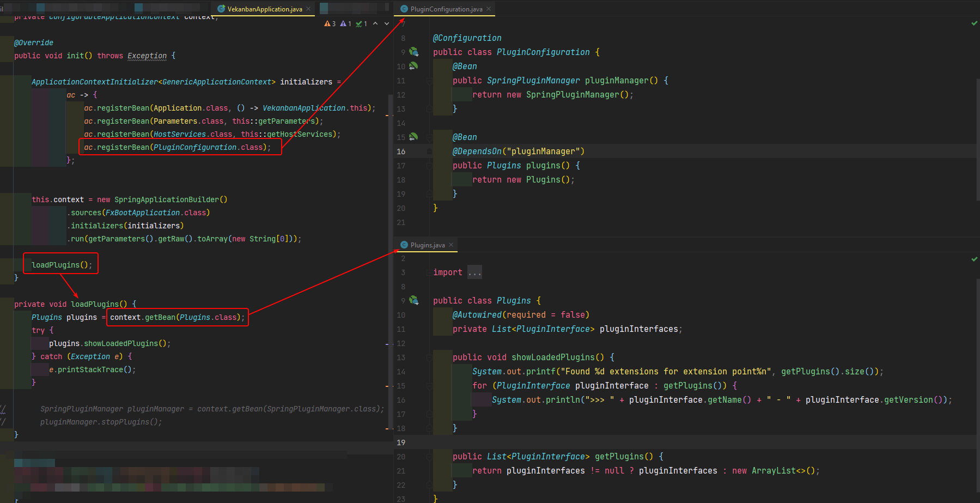This screenshot has height=503, width=980.
Task: Click line number 19 in Plugins.java gutter
Action: click(401, 443)
